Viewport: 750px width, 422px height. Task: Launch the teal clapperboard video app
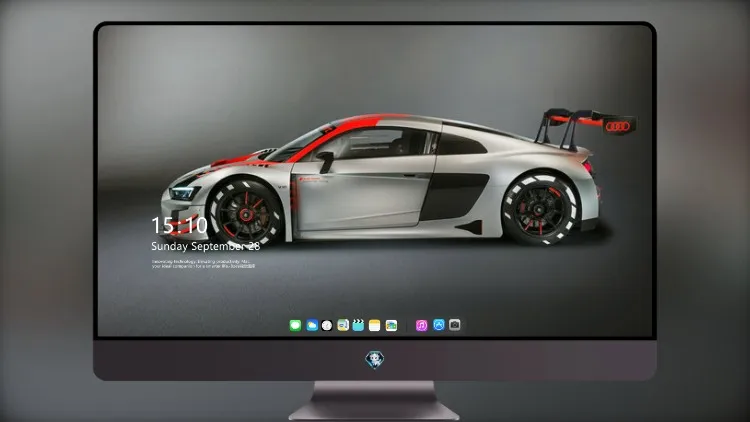(x=358, y=325)
